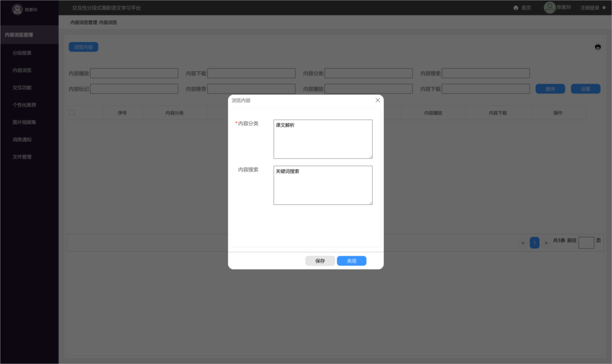Open 个性化推荐 sidebar item
This screenshot has height=364, width=612.
pos(24,105)
